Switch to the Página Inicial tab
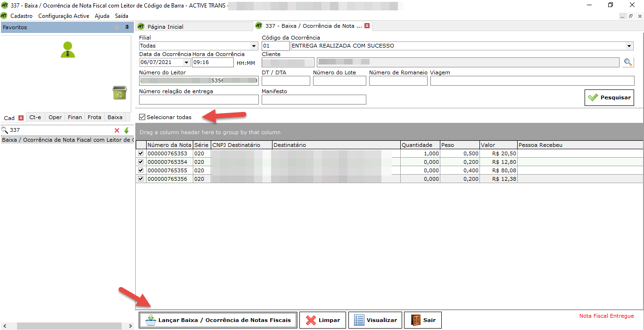This screenshot has width=644, height=330. pyautogui.click(x=165, y=27)
